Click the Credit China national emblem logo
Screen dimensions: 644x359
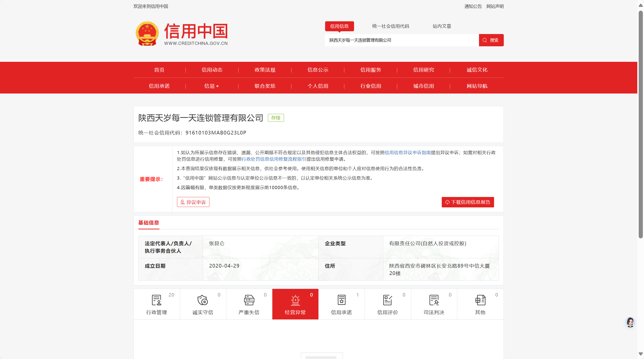click(x=147, y=34)
